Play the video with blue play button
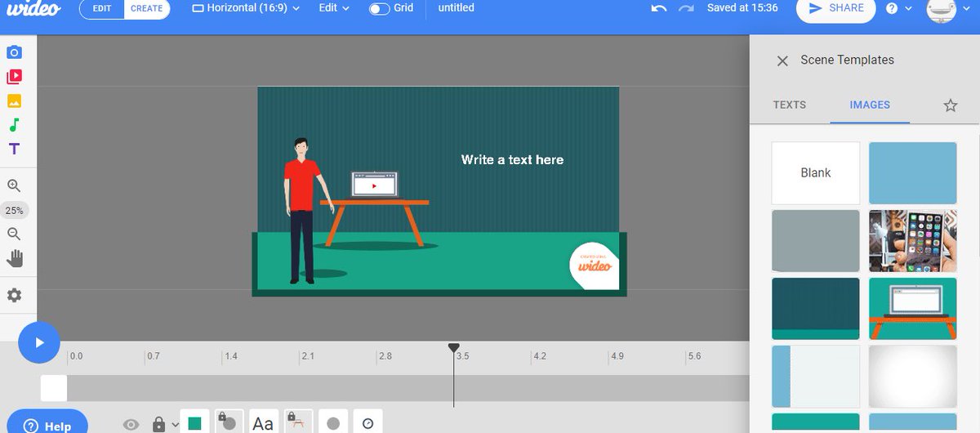This screenshot has height=433, width=980. coord(39,342)
